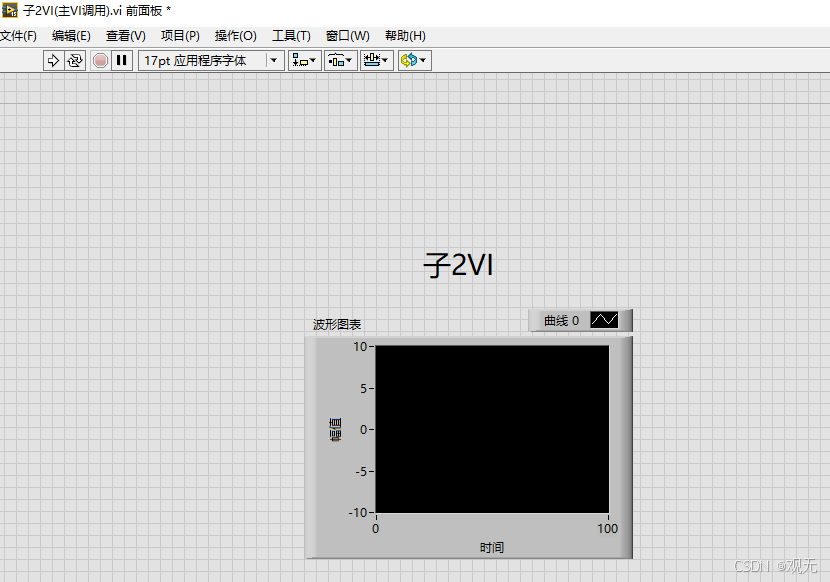This screenshot has width=830, height=582.
Task: Open the 文件(F) menu
Action: pos(20,34)
